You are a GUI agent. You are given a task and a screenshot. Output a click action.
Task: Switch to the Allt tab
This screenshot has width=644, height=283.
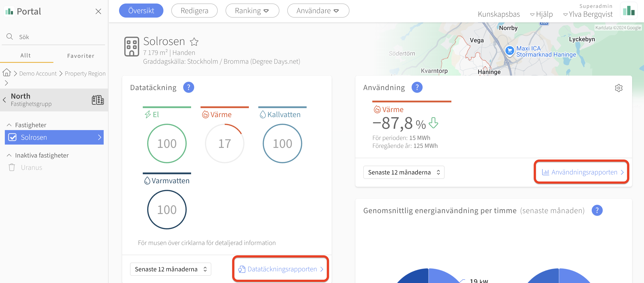(x=25, y=56)
